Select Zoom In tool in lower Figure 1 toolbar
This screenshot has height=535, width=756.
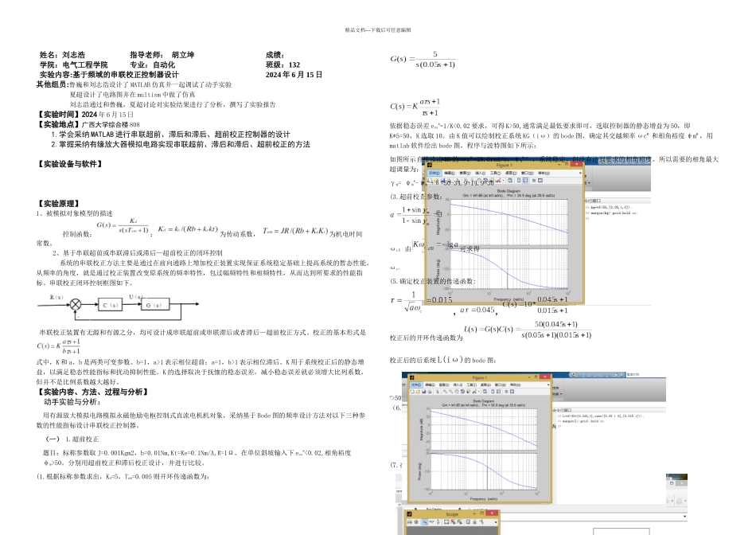pyautogui.click(x=445, y=392)
